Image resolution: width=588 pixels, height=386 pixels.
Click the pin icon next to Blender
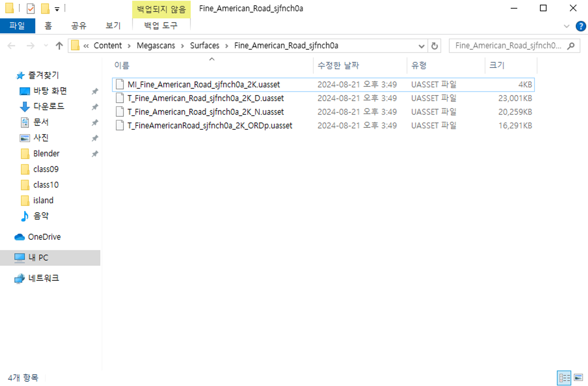tap(95, 154)
